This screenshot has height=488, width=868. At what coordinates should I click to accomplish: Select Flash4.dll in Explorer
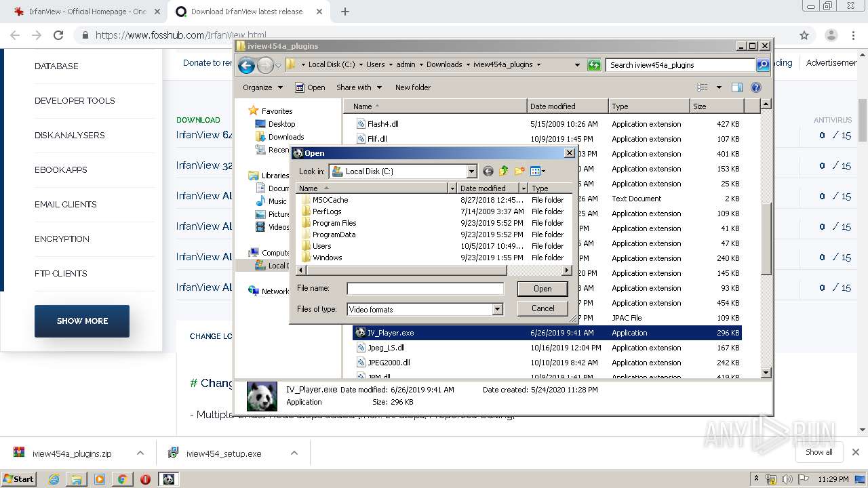pos(382,124)
